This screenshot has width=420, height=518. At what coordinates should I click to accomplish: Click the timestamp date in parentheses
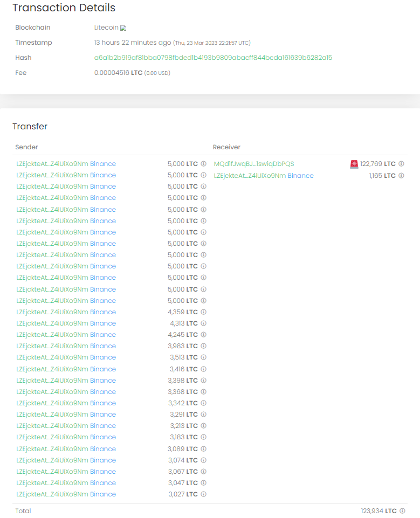pos(212,43)
